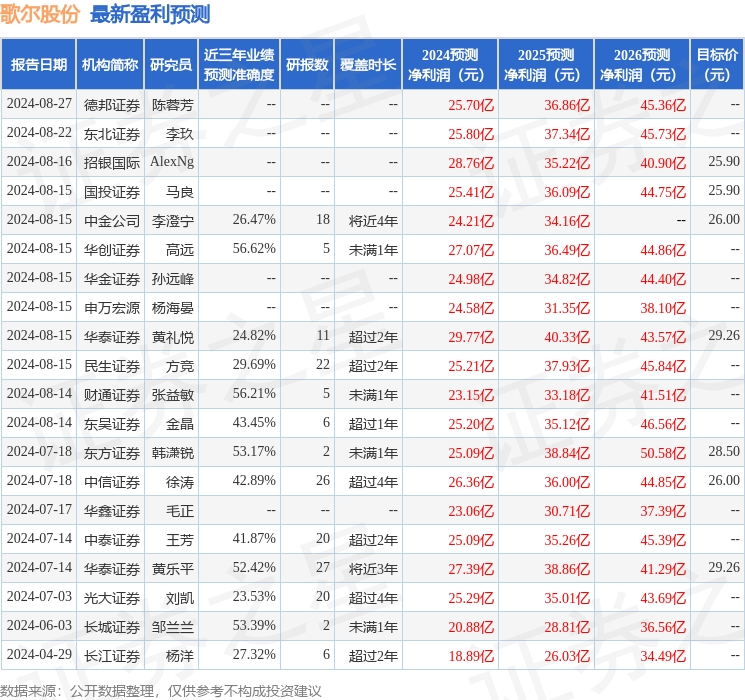The width and height of the screenshot is (745, 700).
Task: Click 国投证券 institution cell
Action: pyautogui.click(x=112, y=192)
